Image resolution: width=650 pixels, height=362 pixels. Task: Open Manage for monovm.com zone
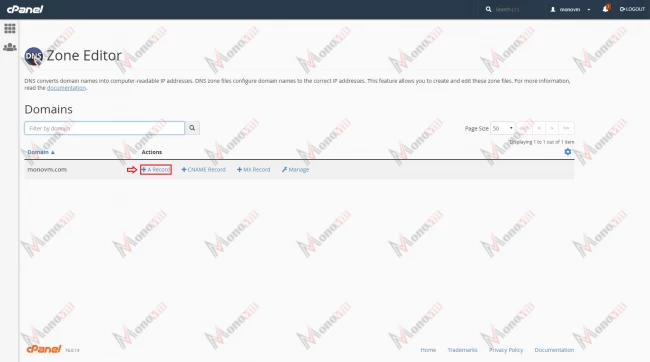tap(295, 170)
